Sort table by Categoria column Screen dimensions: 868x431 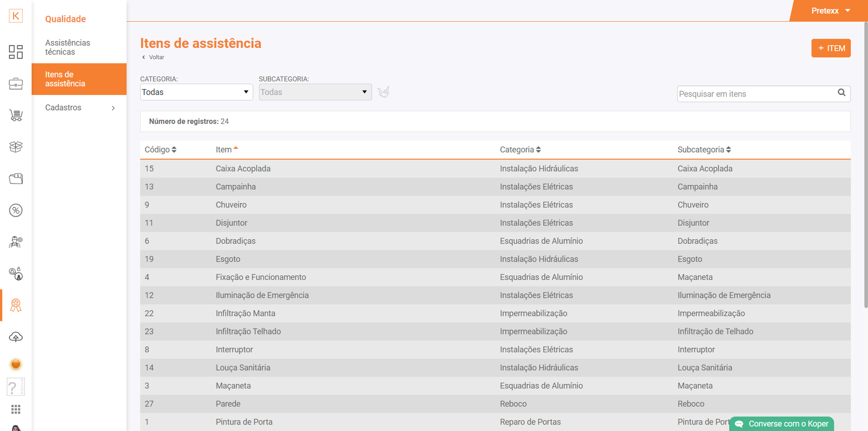pyautogui.click(x=520, y=150)
